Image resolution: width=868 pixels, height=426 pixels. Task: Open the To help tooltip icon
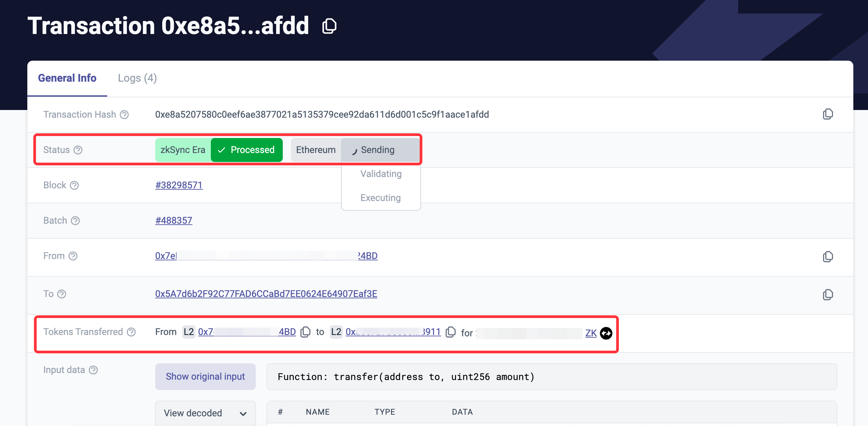62,294
